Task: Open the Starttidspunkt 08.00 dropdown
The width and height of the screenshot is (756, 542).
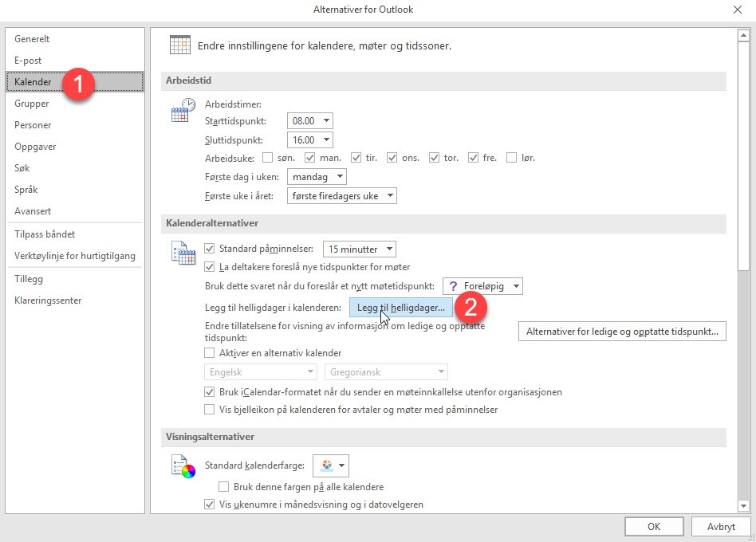Action: coord(310,121)
